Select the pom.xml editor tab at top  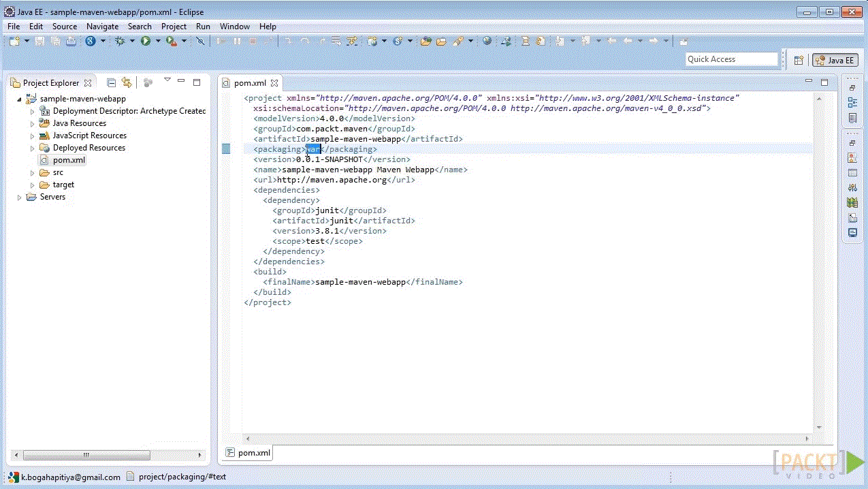(x=250, y=83)
